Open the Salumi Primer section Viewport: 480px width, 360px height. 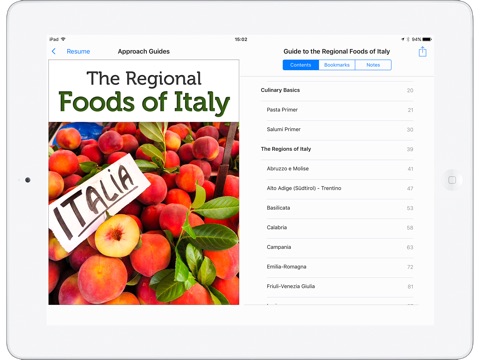[x=340, y=130]
